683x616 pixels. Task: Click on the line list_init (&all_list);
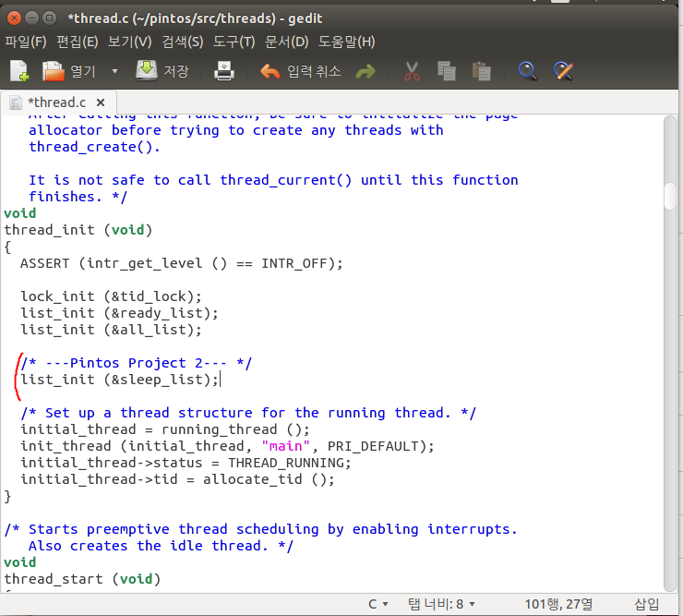tap(111, 330)
